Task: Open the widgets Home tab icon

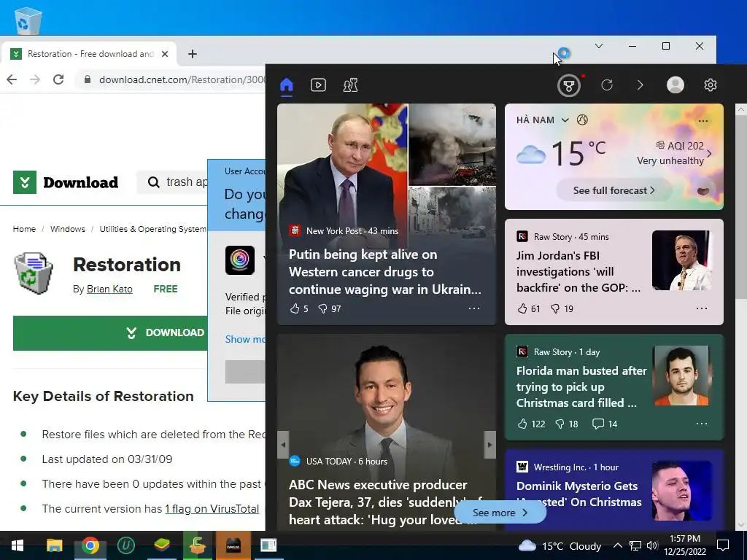Action: coord(286,85)
